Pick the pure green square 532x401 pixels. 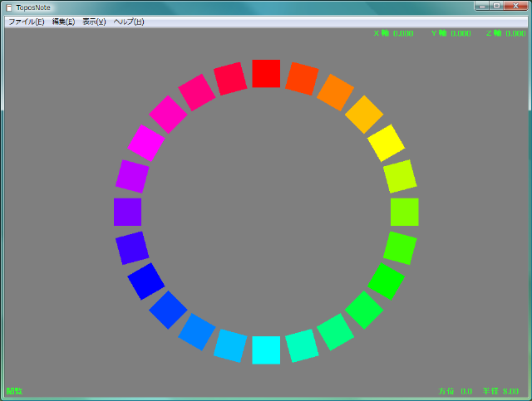(x=386, y=281)
